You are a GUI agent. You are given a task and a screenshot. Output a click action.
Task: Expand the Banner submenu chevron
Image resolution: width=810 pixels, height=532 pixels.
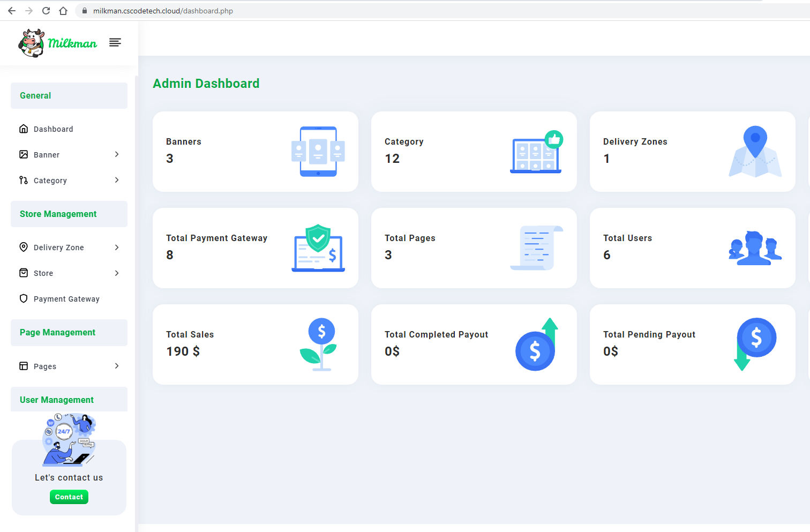pos(117,154)
